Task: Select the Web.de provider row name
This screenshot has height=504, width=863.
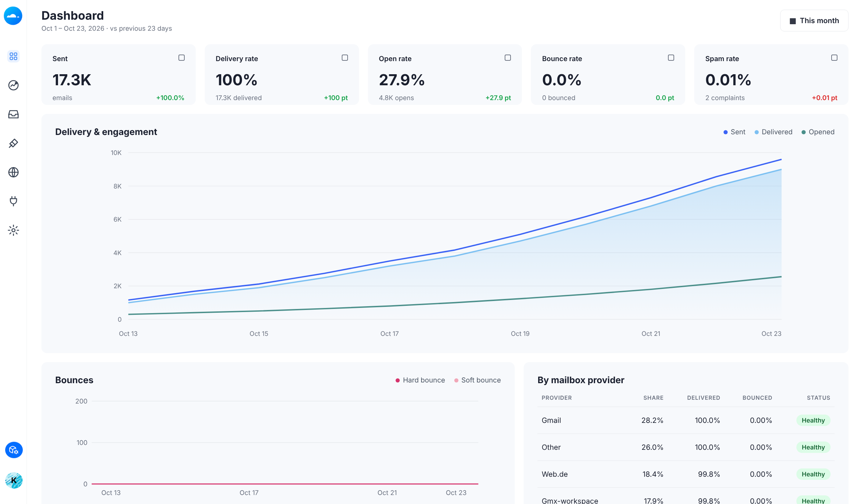Action: (555, 474)
